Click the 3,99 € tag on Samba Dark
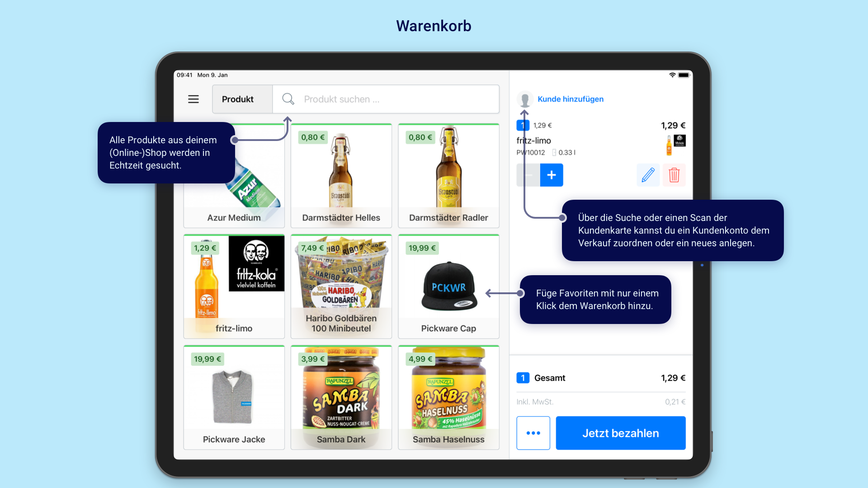This screenshot has width=868, height=488. click(313, 359)
